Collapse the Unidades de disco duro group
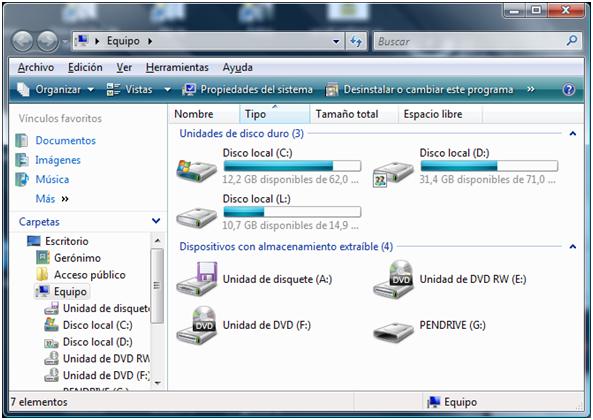This screenshot has height=420, width=593. [573, 133]
